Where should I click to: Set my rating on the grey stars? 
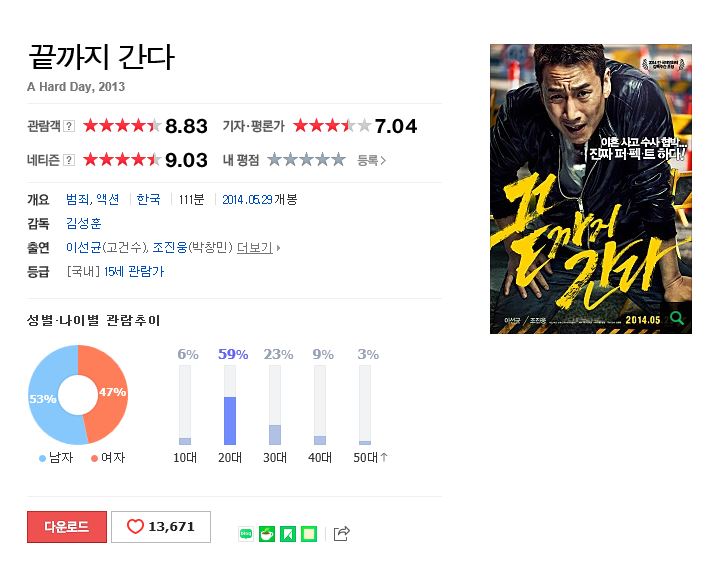coord(306,159)
